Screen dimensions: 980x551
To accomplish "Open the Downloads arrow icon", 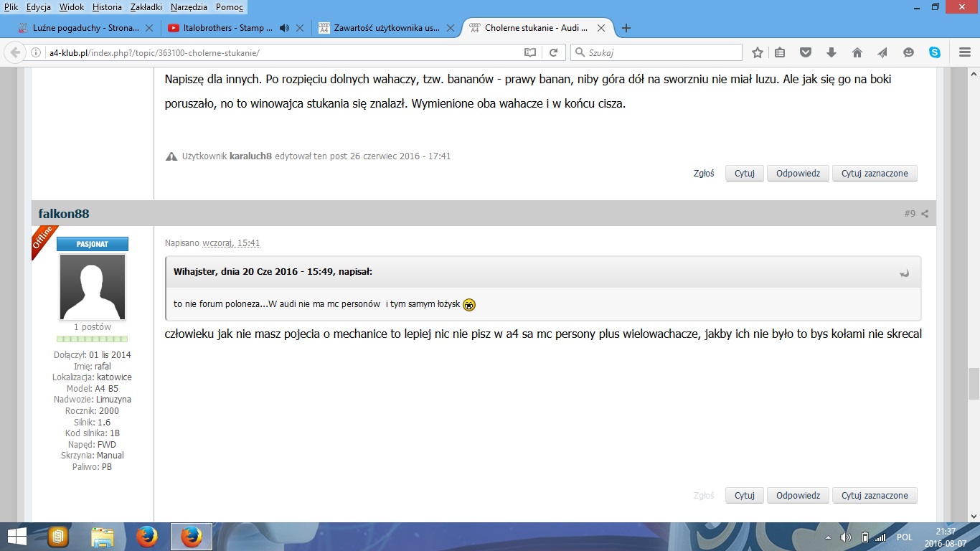I will click(831, 52).
